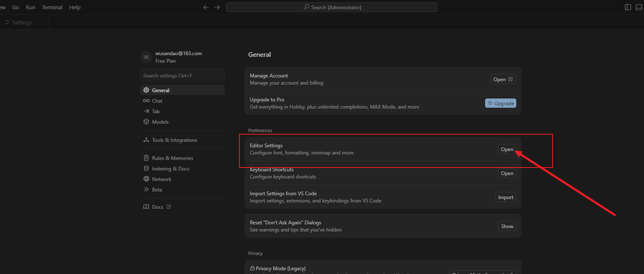The height and width of the screenshot is (274, 644).
Task: Go back with the left arrow
Action: [x=206, y=8]
